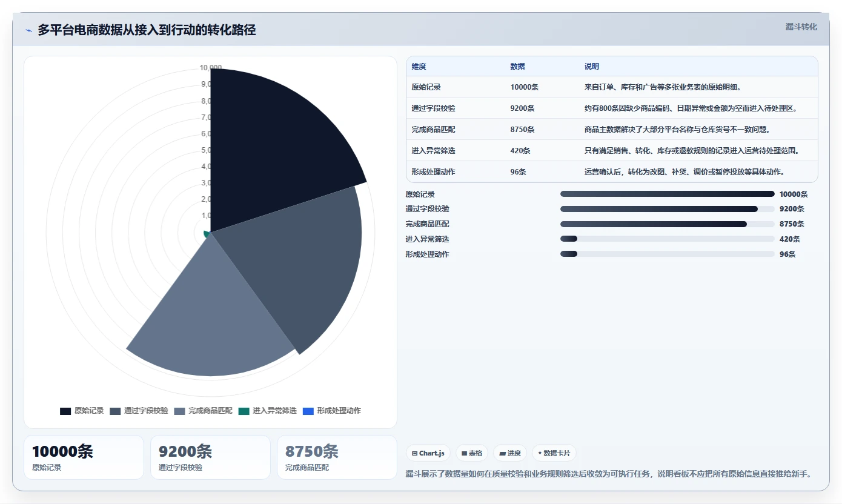Viewport: 842px width, 504px height.
Task: Toggle 形成处理动作 legend blue box
Action: pos(308,411)
